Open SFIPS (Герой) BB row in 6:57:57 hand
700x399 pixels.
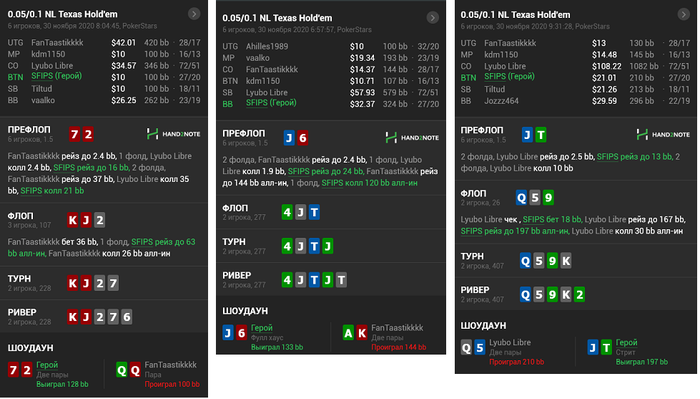331,104
